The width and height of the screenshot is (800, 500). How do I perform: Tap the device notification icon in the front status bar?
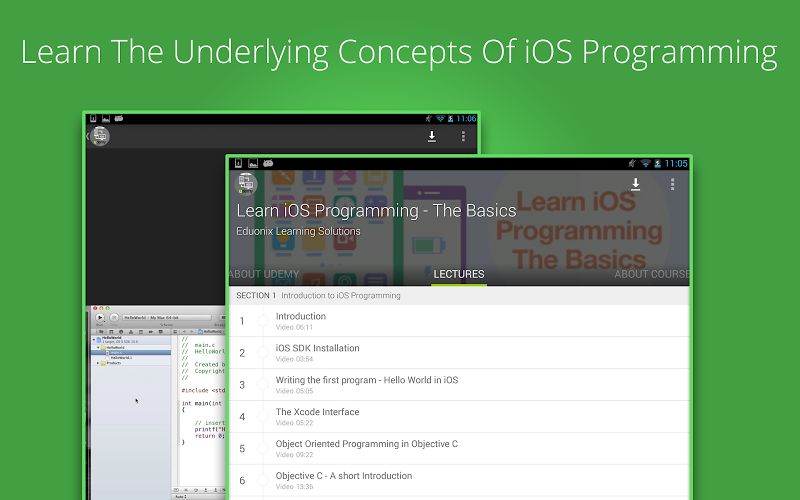(238, 163)
